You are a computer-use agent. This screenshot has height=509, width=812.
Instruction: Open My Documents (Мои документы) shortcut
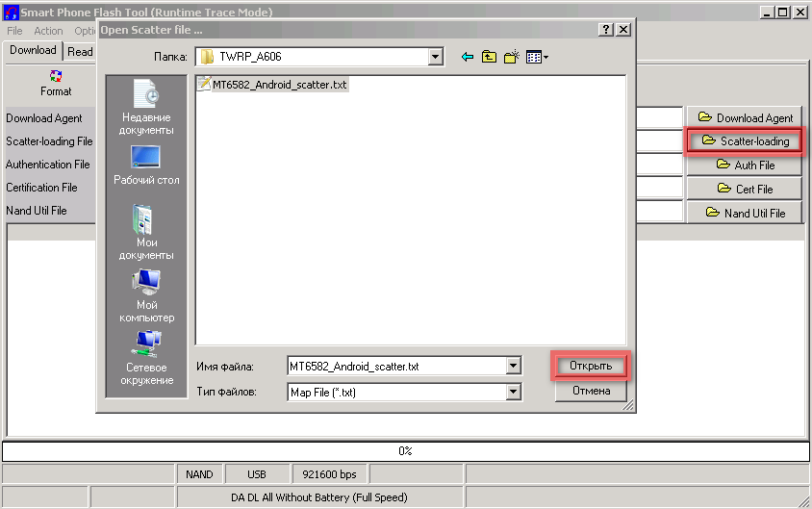146,232
